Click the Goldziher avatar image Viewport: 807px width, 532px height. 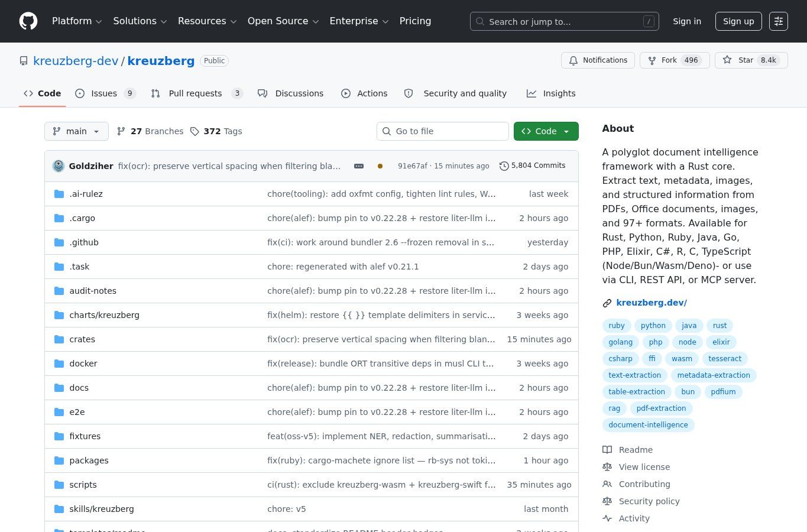[x=59, y=166]
